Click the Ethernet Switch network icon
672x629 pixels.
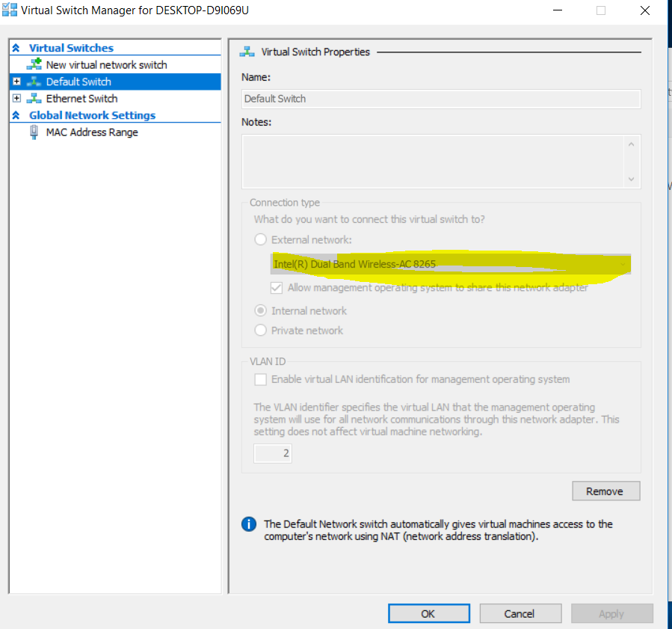(34, 98)
